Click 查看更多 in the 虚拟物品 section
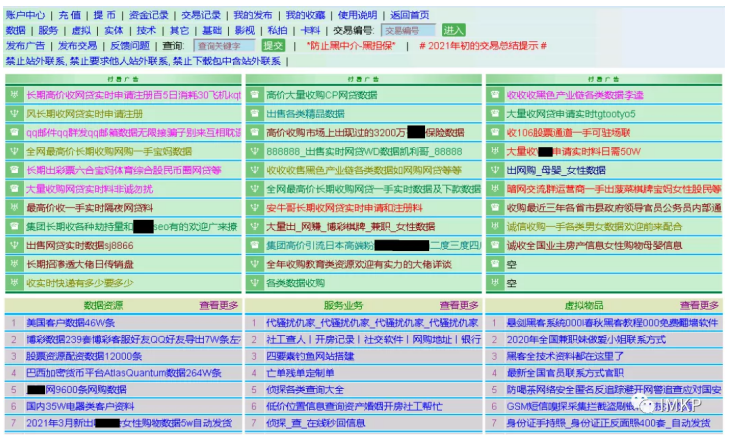Screen dimensions: 731x437 (x=699, y=305)
